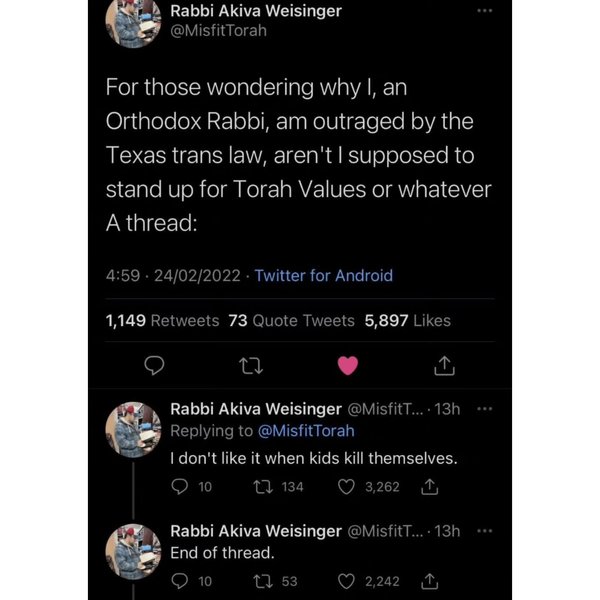This screenshot has width=600, height=600.
Task: Unlike the main tweet heart
Action: [347, 366]
